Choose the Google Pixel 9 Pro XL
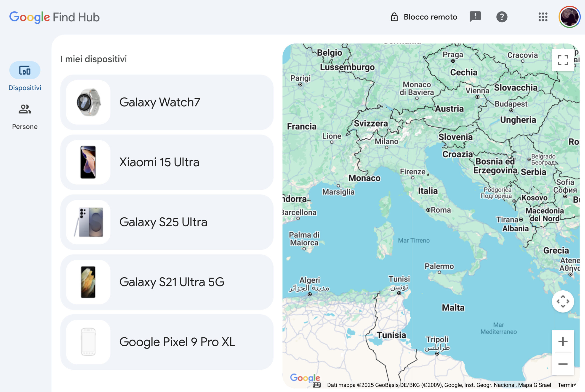The image size is (585, 392). pos(167,342)
